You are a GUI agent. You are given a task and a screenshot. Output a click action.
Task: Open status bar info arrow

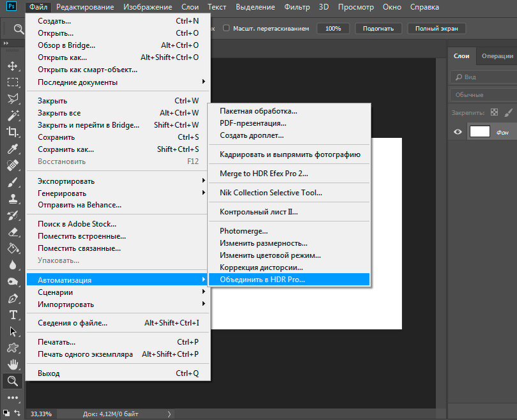click(169, 414)
